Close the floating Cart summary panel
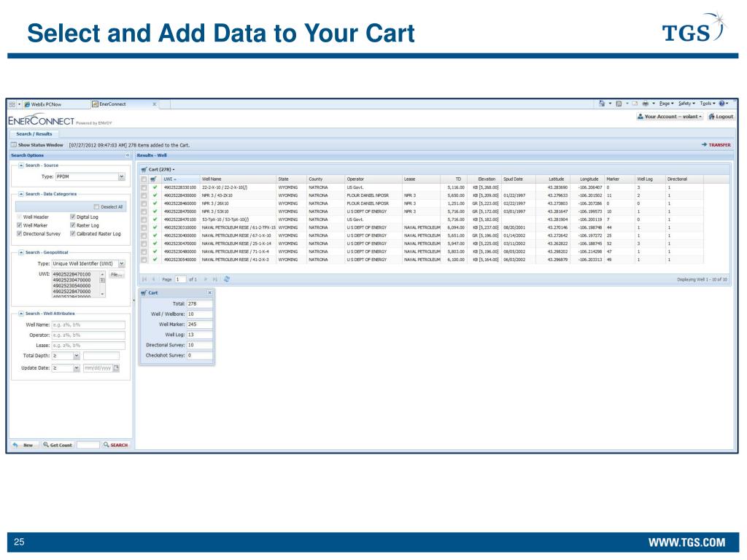Screen dimensions: 747x560 coord(209,293)
